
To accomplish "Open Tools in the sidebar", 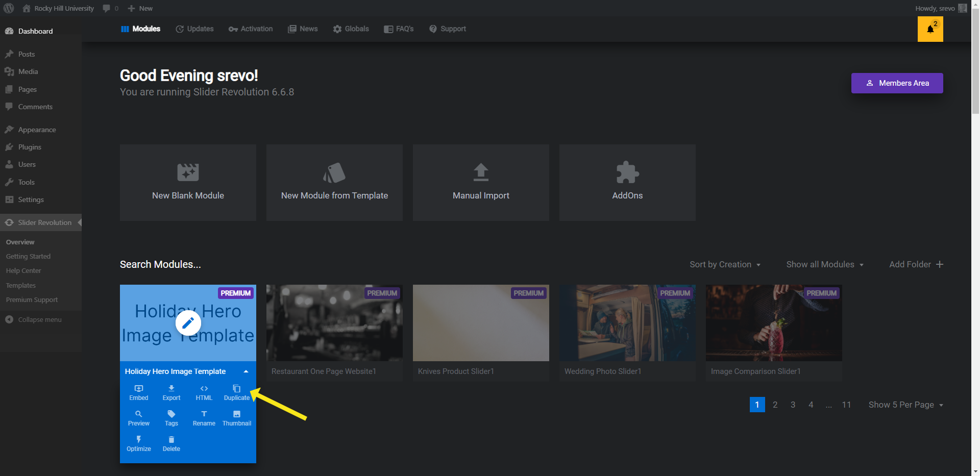I will 41,182.
